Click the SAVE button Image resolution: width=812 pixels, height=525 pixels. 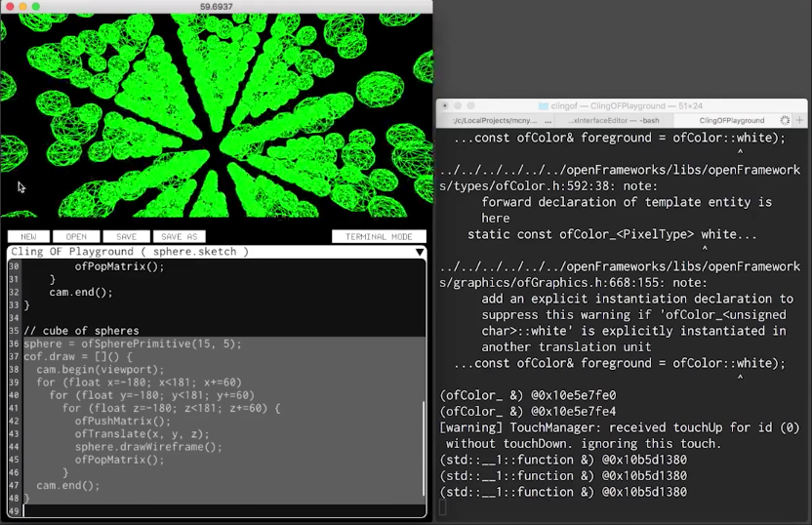(126, 236)
